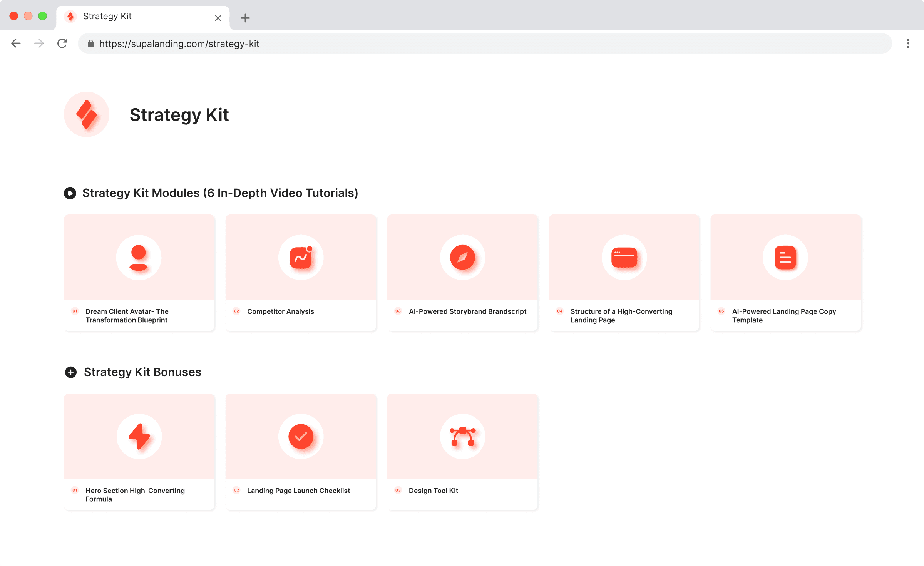The width and height of the screenshot is (924, 566).
Task: Click the browser back arrow
Action: [16, 43]
